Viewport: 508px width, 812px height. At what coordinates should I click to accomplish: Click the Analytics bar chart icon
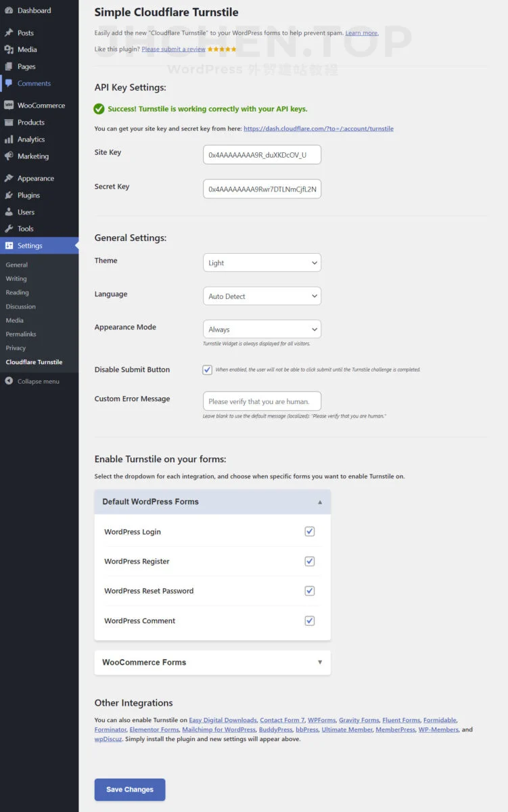9,139
